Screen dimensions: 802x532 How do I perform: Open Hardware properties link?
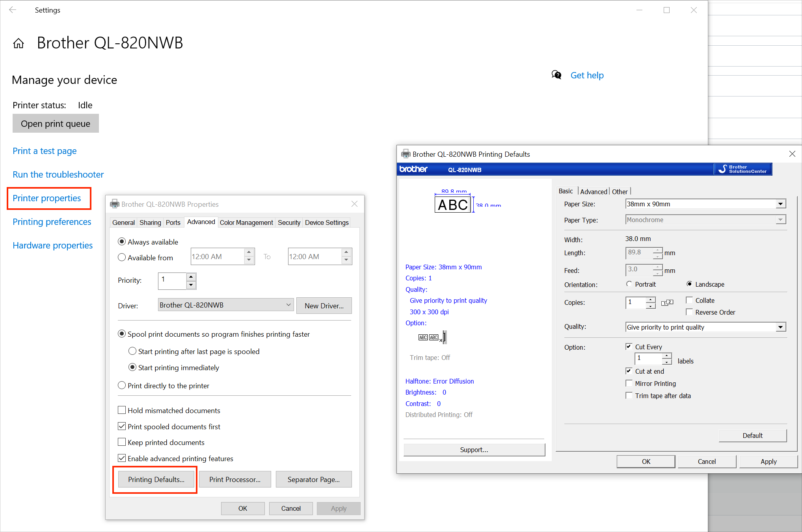(52, 245)
